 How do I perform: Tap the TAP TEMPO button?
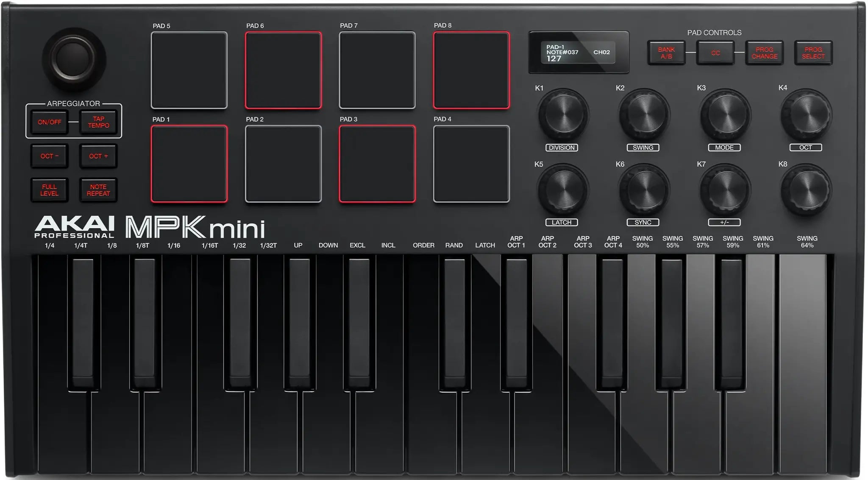click(98, 122)
